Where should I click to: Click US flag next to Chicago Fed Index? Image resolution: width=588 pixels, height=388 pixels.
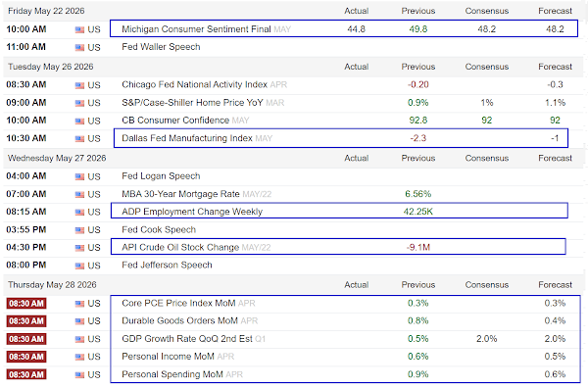79,85
